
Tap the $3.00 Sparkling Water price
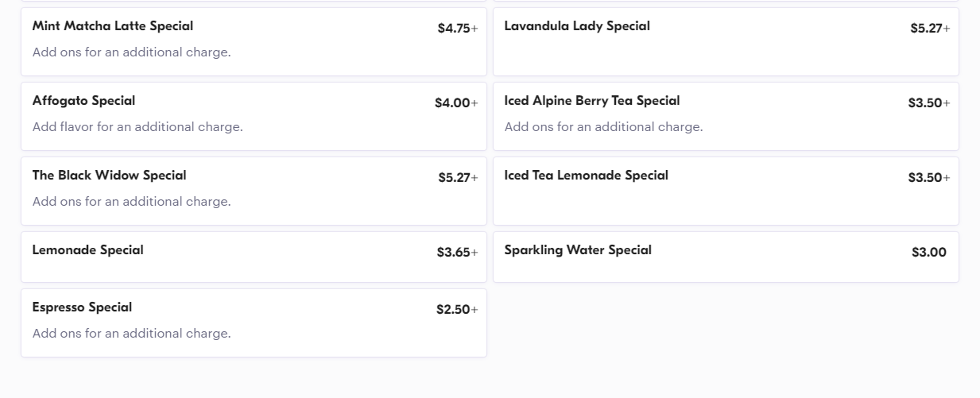[x=928, y=253]
